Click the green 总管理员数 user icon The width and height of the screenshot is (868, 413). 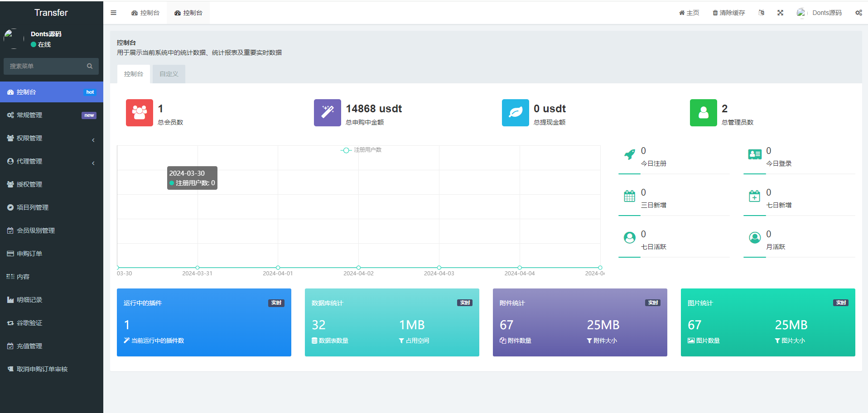point(704,113)
